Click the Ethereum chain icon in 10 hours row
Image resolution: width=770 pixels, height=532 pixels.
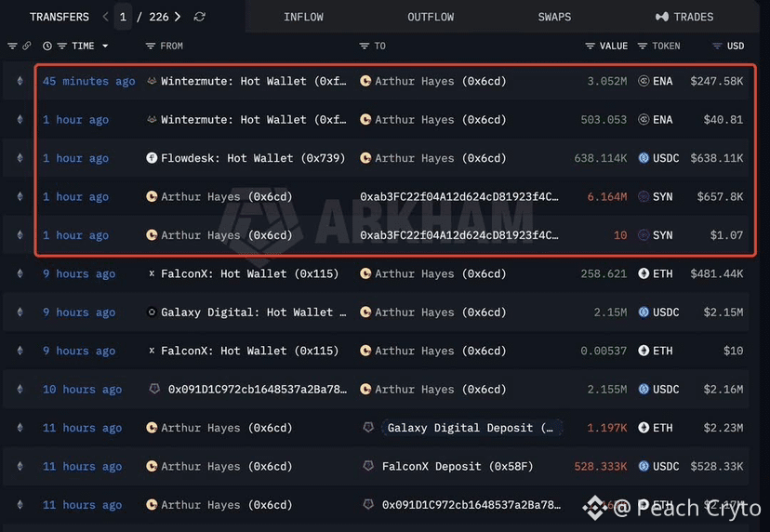point(20,389)
